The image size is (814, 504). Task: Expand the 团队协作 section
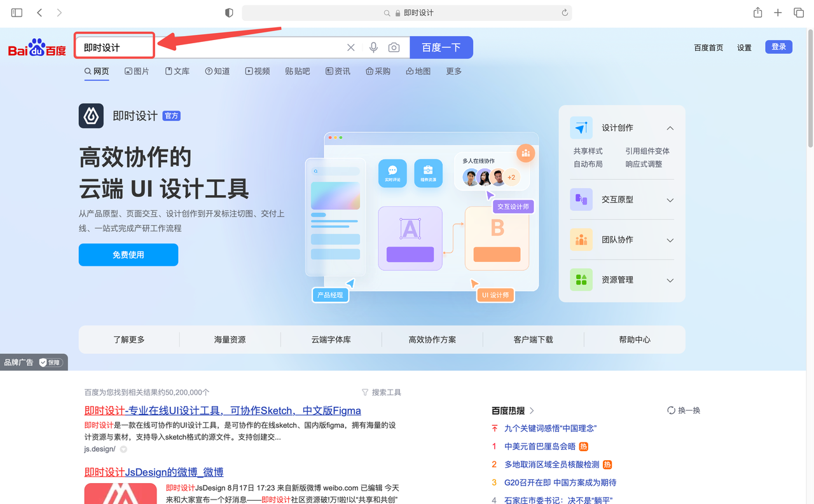(x=670, y=240)
